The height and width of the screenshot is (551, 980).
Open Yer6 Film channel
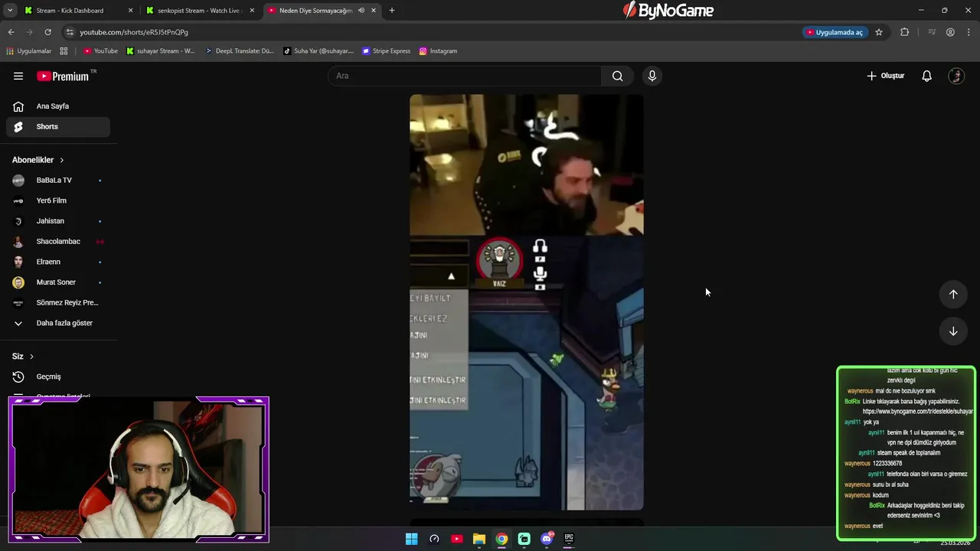58,201
